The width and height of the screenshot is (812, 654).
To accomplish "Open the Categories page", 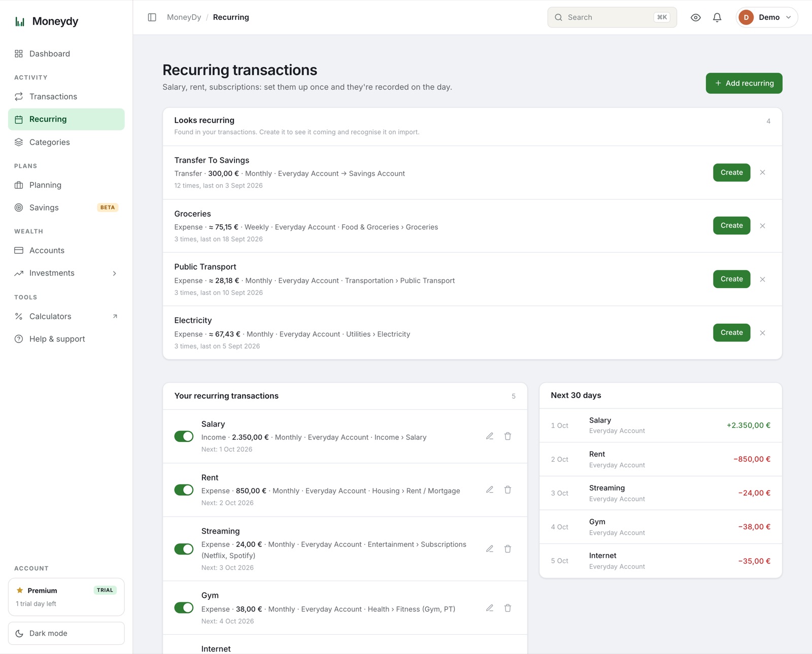I will tap(66, 142).
